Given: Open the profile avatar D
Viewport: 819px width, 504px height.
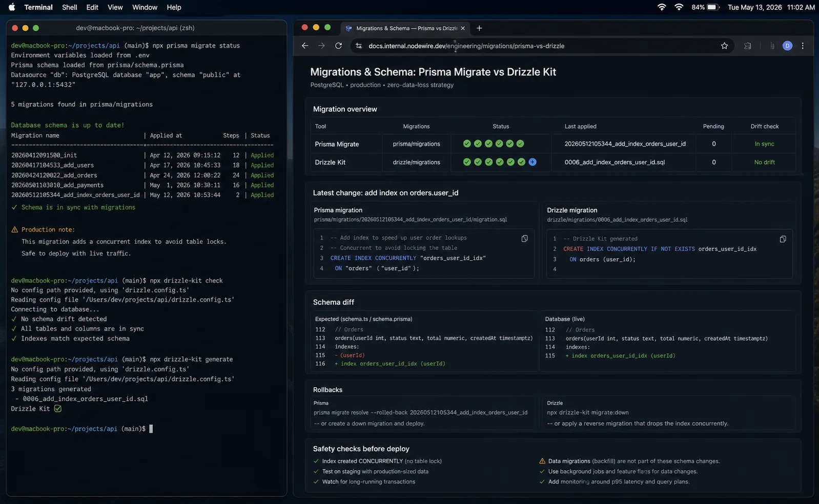Looking at the screenshot, I should (x=787, y=46).
